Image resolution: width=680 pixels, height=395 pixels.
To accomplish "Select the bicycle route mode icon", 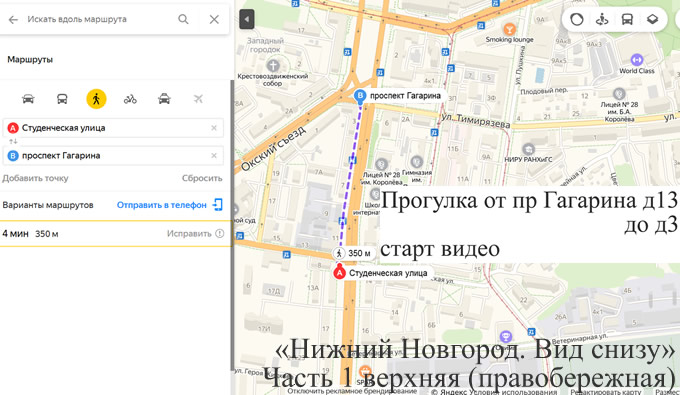I will (130, 99).
